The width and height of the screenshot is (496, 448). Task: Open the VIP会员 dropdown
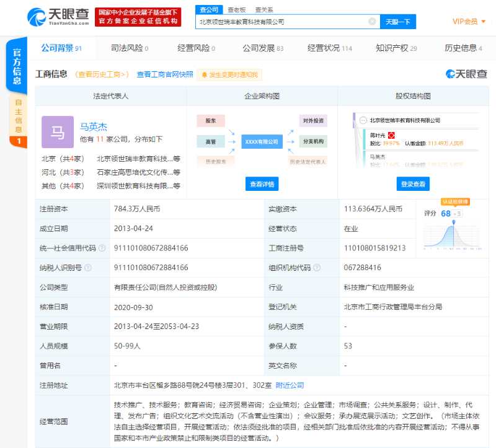pos(469,22)
